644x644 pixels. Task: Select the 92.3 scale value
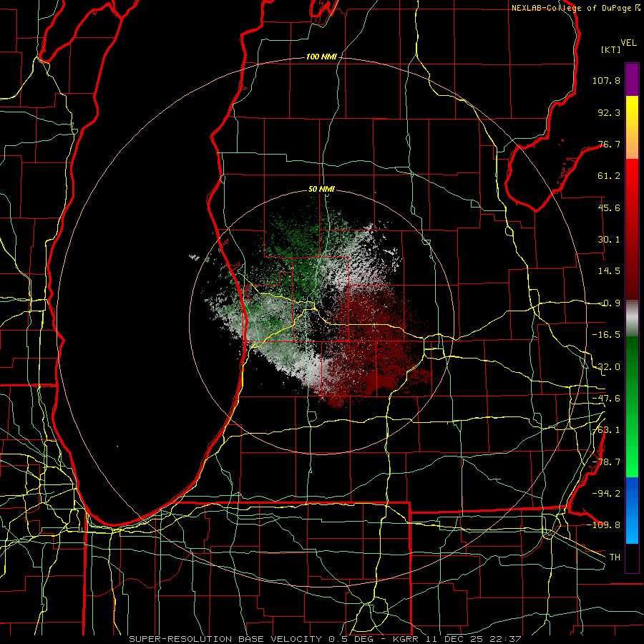coord(609,112)
